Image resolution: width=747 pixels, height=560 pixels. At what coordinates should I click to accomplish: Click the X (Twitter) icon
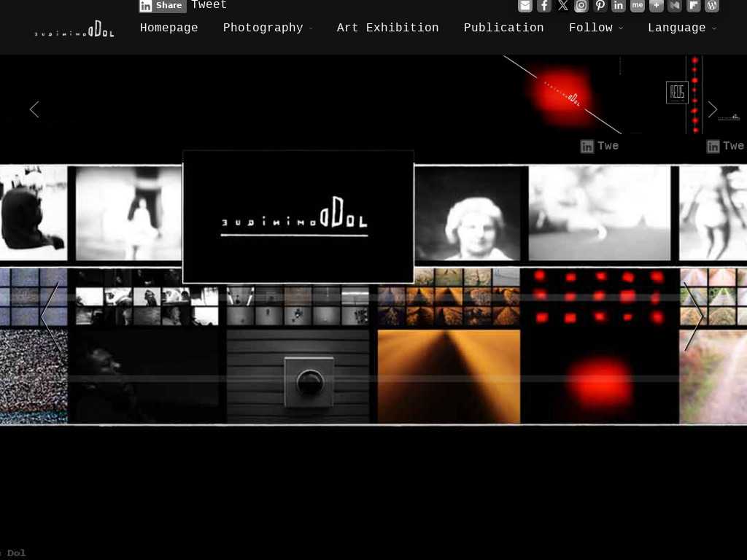click(x=562, y=6)
